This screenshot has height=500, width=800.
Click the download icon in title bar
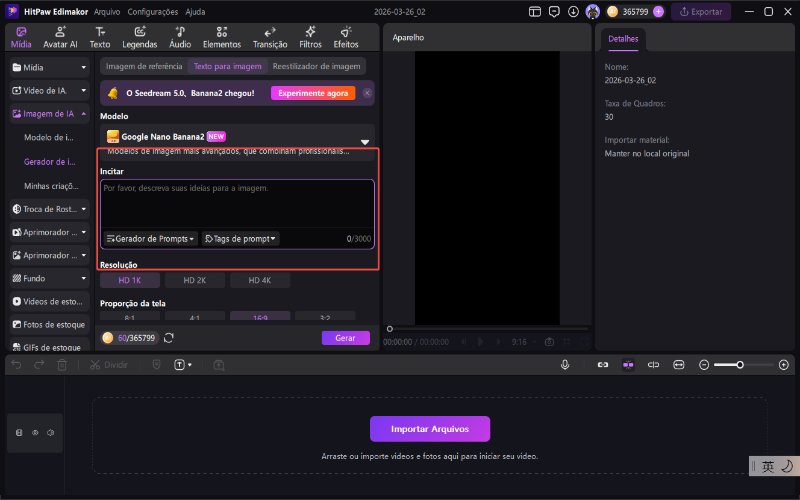pyautogui.click(x=572, y=12)
